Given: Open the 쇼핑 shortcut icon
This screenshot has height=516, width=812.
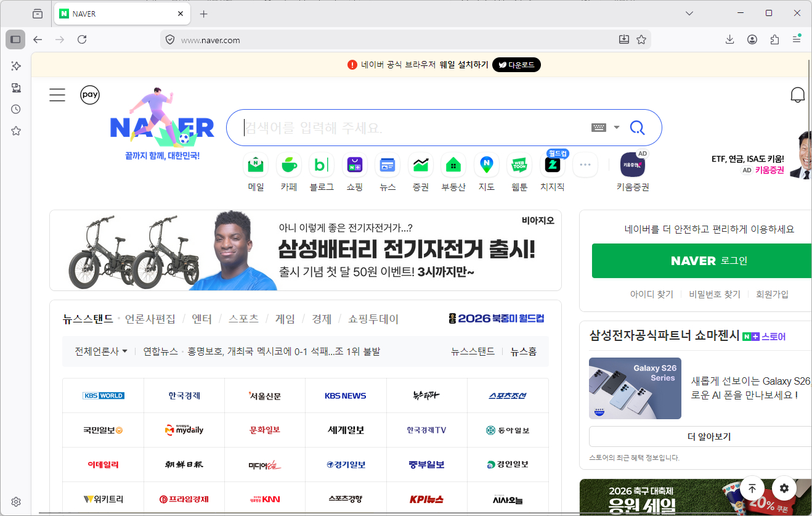Looking at the screenshot, I should click(x=355, y=165).
